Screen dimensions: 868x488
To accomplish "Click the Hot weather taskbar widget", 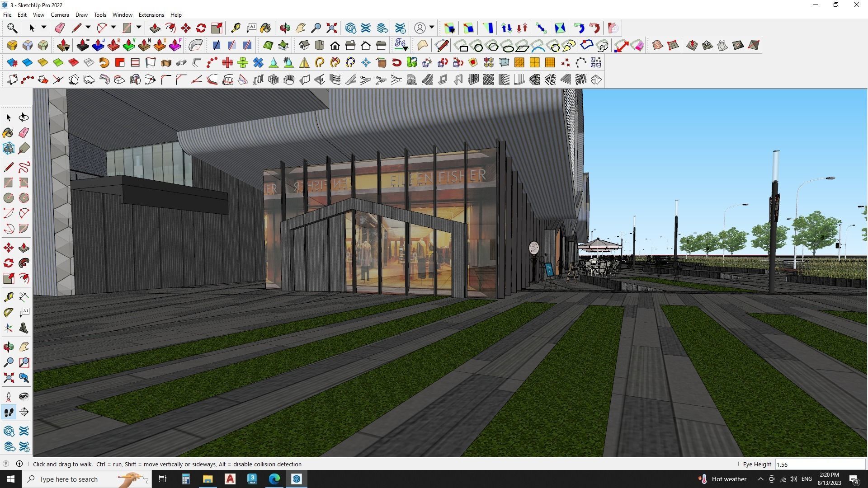I will pos(722,479).
